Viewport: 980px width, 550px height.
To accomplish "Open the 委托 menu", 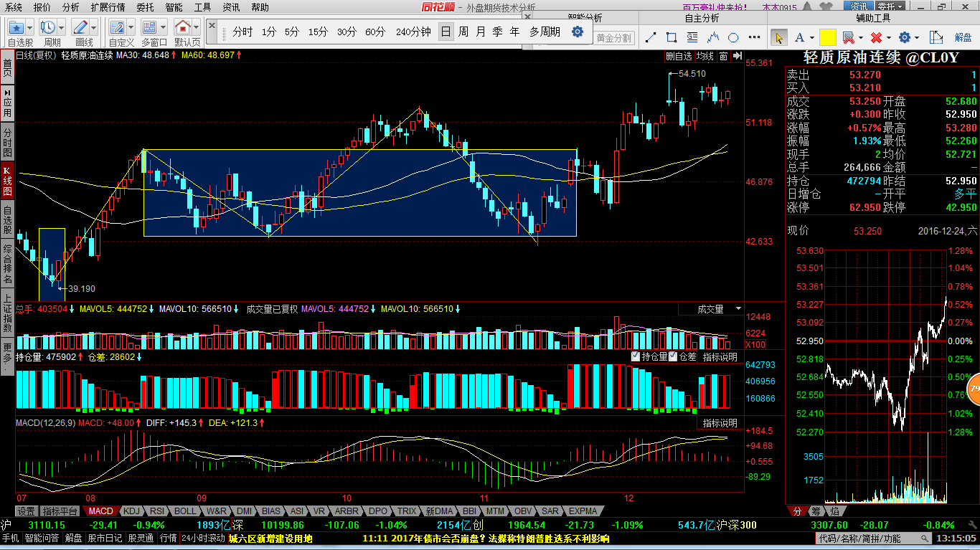I will point(145,7).
